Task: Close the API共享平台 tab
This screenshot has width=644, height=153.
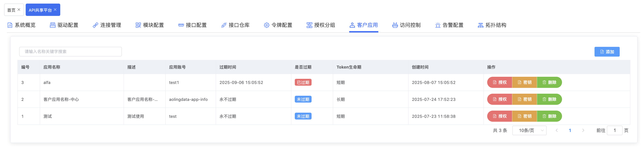Action: tap(55, 10)
